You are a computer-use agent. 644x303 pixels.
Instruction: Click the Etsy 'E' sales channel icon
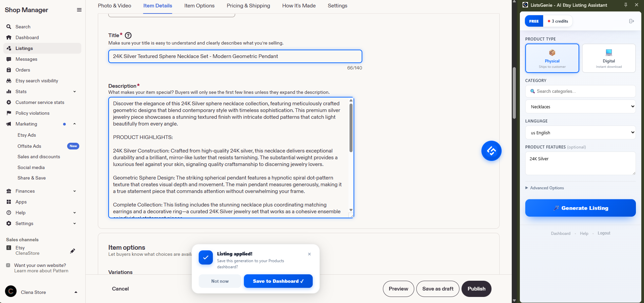(9, 248)
